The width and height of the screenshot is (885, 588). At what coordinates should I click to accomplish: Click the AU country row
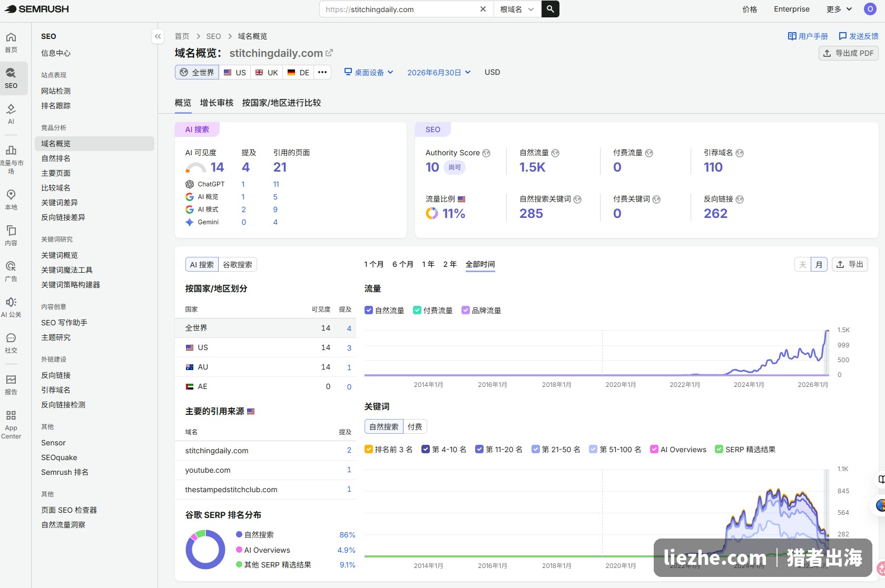(x=265, y=367)
